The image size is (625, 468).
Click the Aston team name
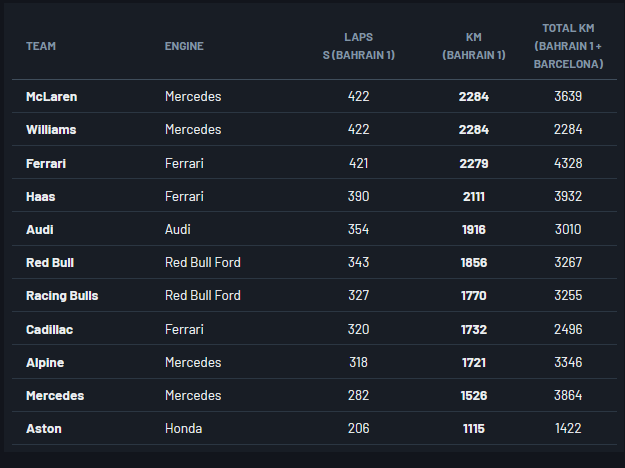(44, 428)
